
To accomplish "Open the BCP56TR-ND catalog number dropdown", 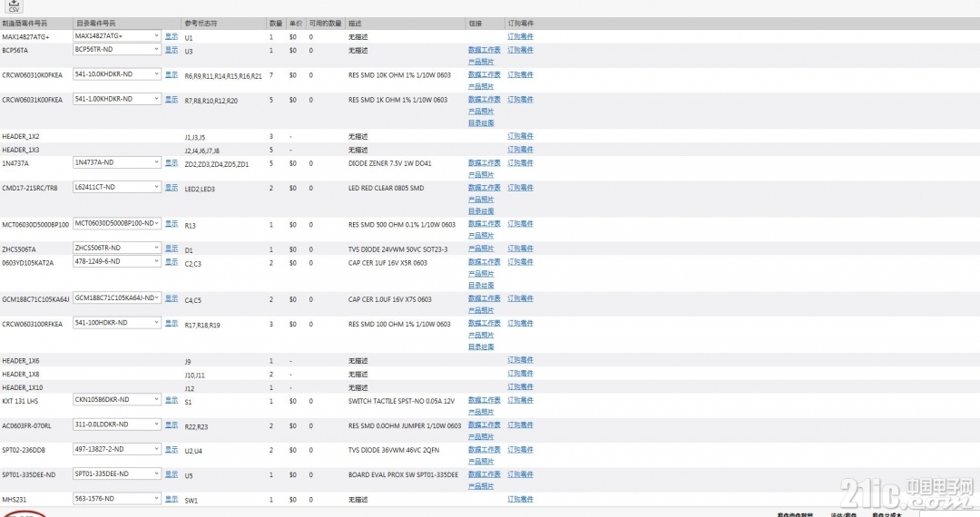I will (117, 49).
